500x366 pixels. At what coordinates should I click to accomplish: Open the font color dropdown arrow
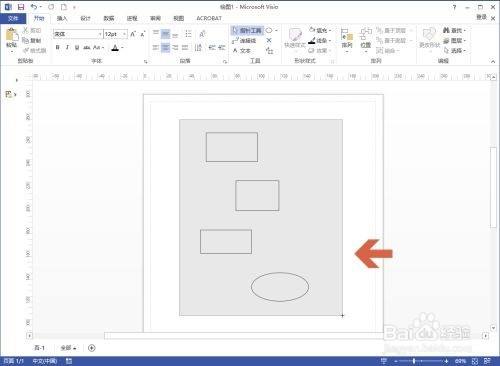point(122,48)
